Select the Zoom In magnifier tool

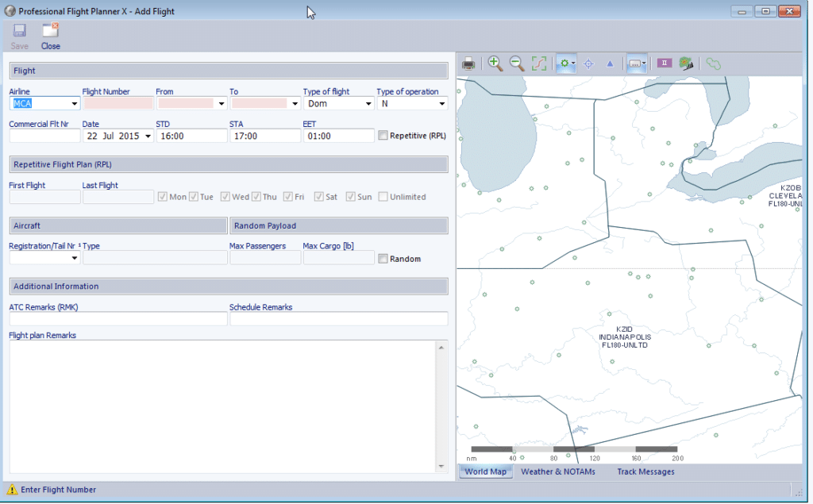(495, 63)
